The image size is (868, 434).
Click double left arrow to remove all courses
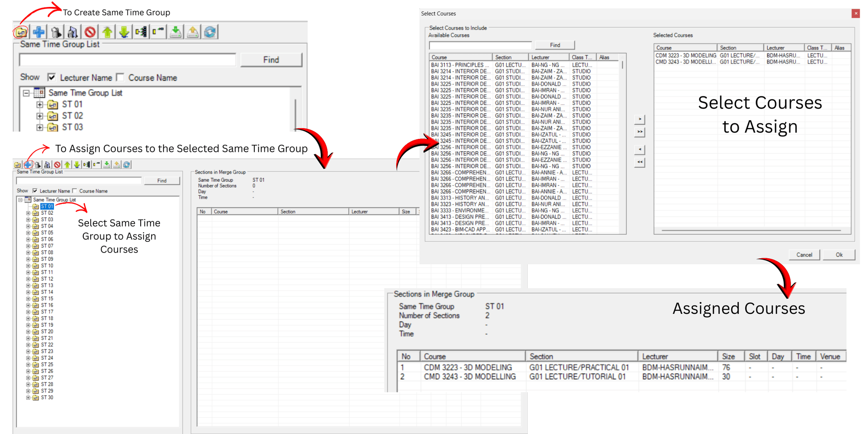pos(640,162)
